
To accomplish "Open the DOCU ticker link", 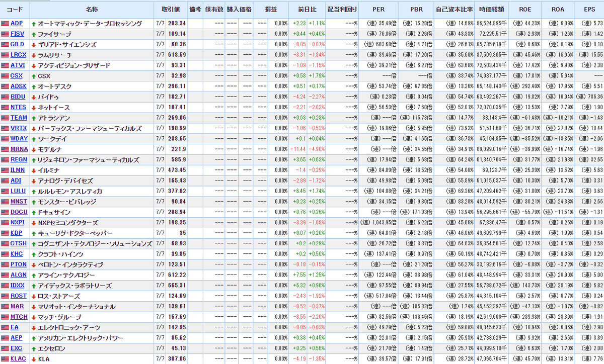I will (x=19, y=212).
